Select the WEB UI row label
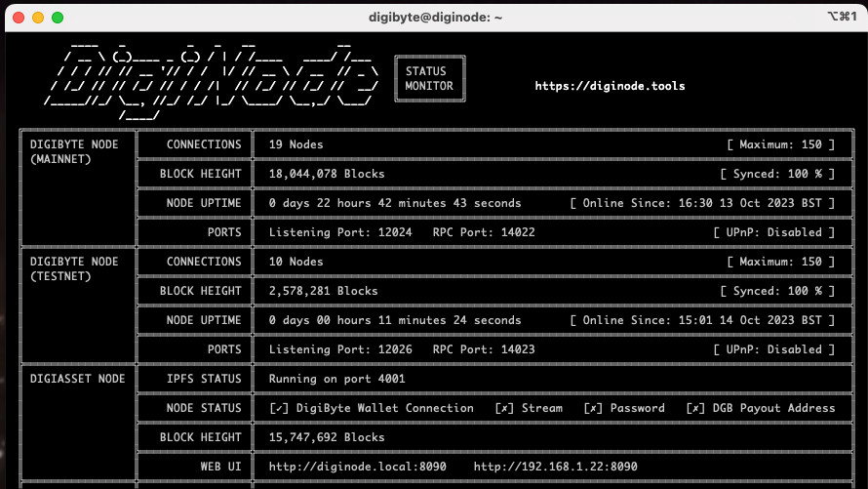 [x=220, y=467]
